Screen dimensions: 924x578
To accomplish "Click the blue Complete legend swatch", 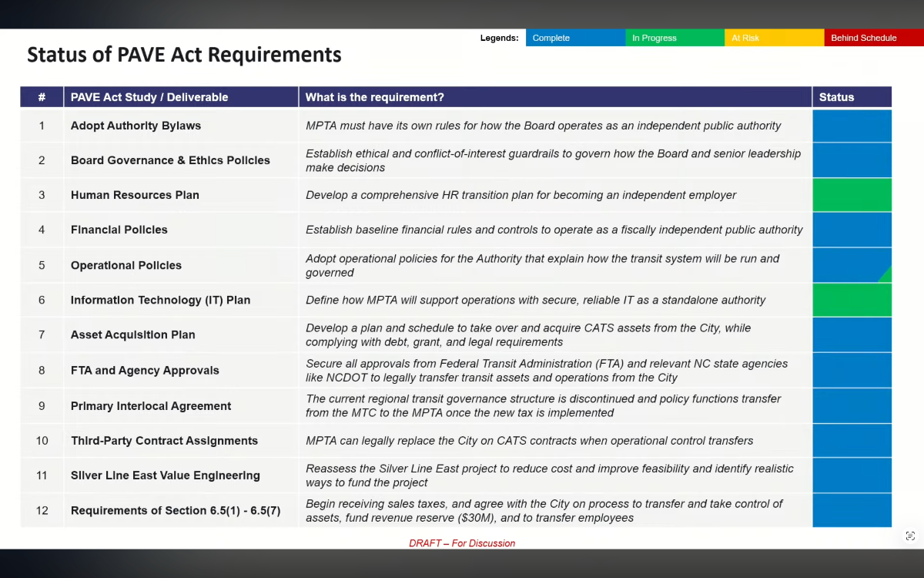I will point(575,38).
